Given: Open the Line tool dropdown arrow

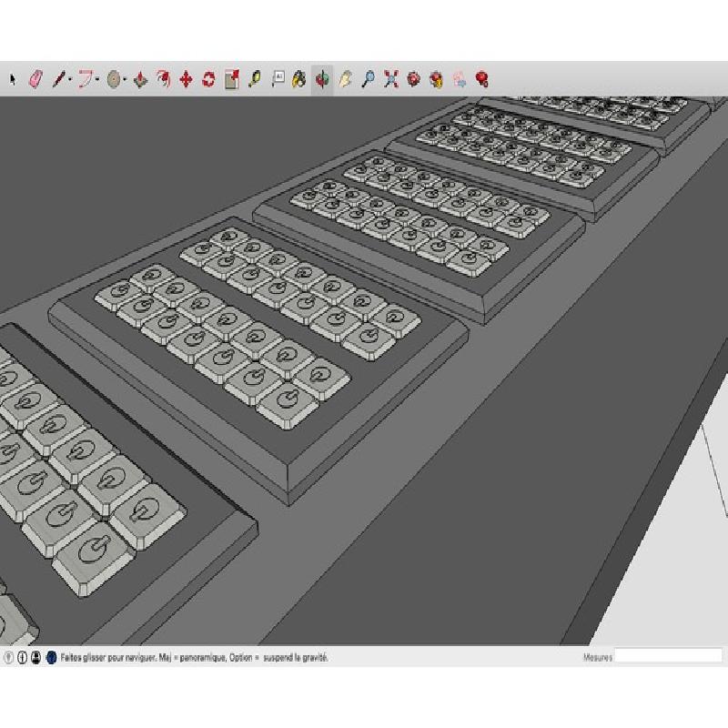Looking at the screenshot, I should pyautogui.click(x=70, y=81).
